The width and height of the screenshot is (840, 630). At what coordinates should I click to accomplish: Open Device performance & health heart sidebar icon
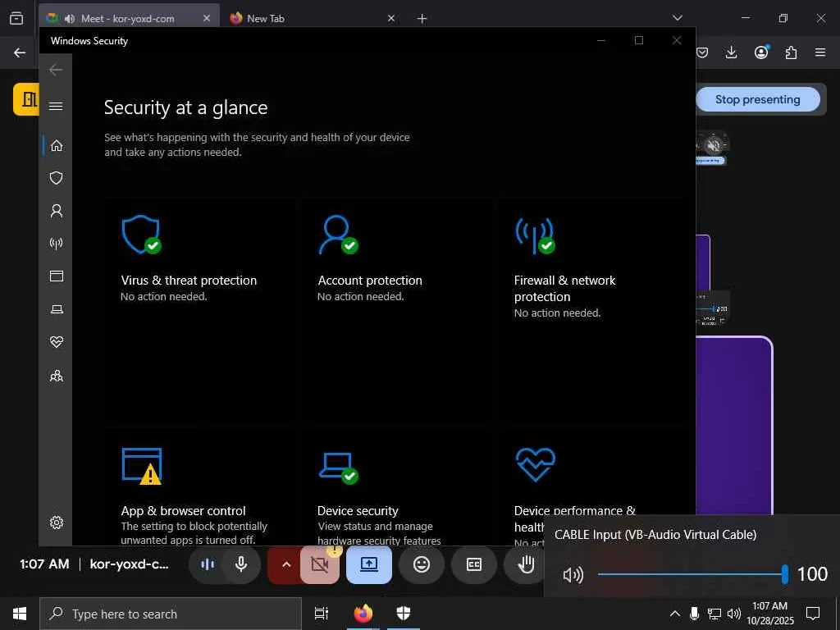pos(57,342)
